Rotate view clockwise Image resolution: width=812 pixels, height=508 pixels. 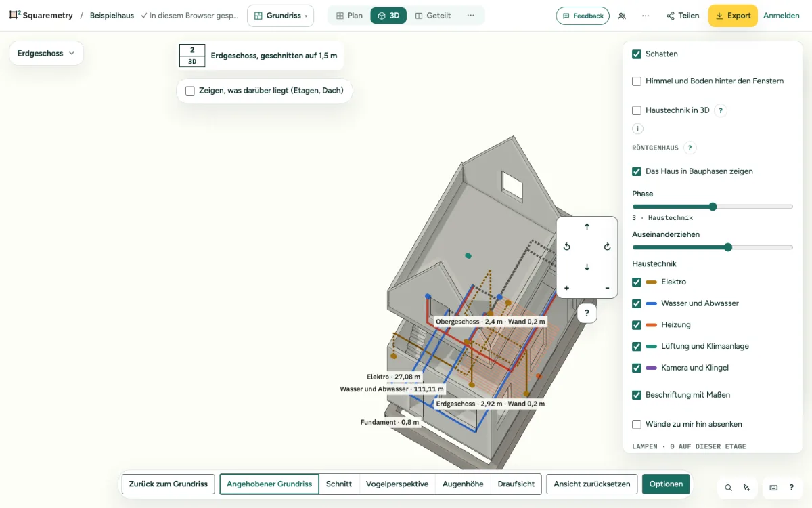pyautogui.click(x=607, y=247)
